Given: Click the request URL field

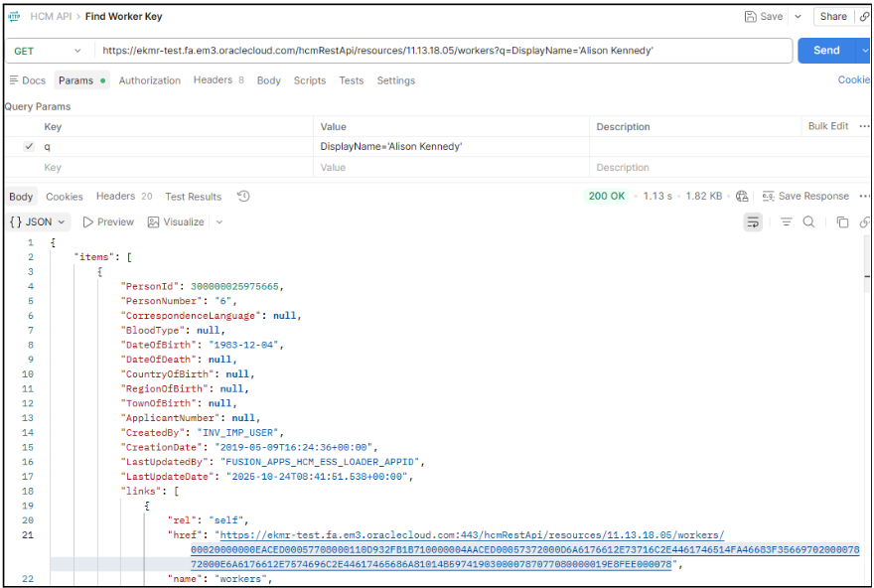Looking at the screenshot, I should click(x=443, y=51).
